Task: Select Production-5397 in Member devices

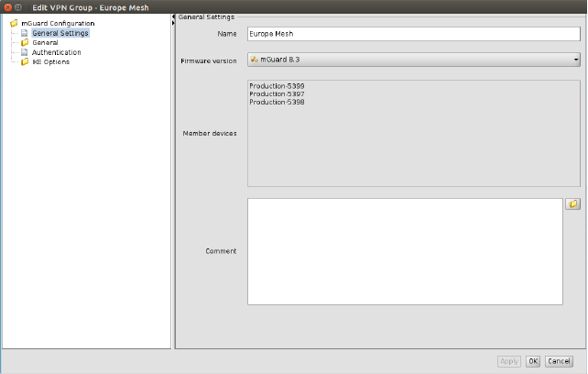Action: [277, 93]
